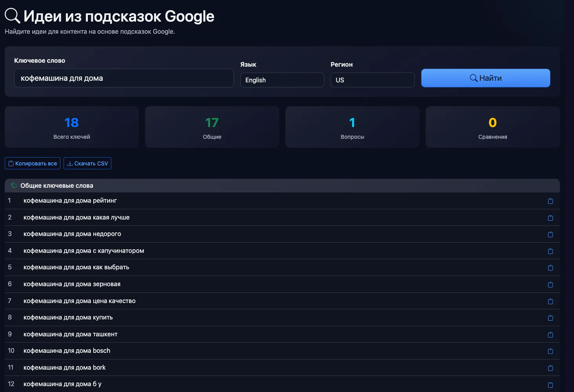Select keyword text "кофемашина для дома купить"

[x=68, y=318]
